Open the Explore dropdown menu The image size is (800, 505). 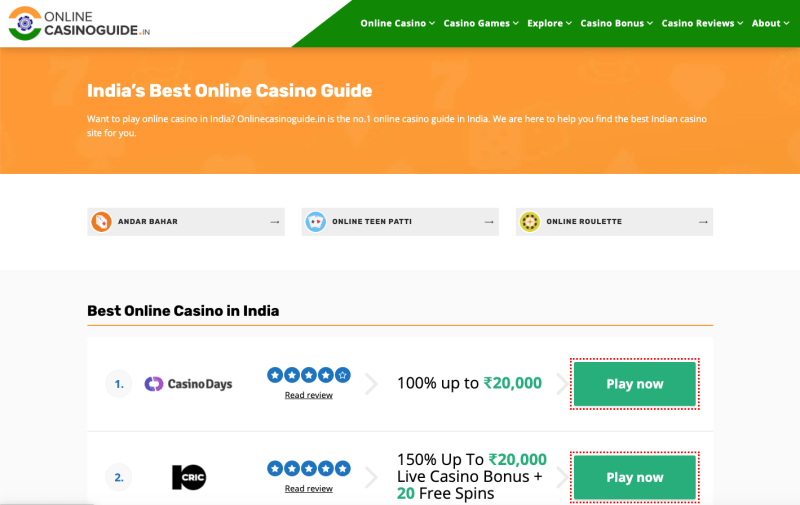[549, 23]
